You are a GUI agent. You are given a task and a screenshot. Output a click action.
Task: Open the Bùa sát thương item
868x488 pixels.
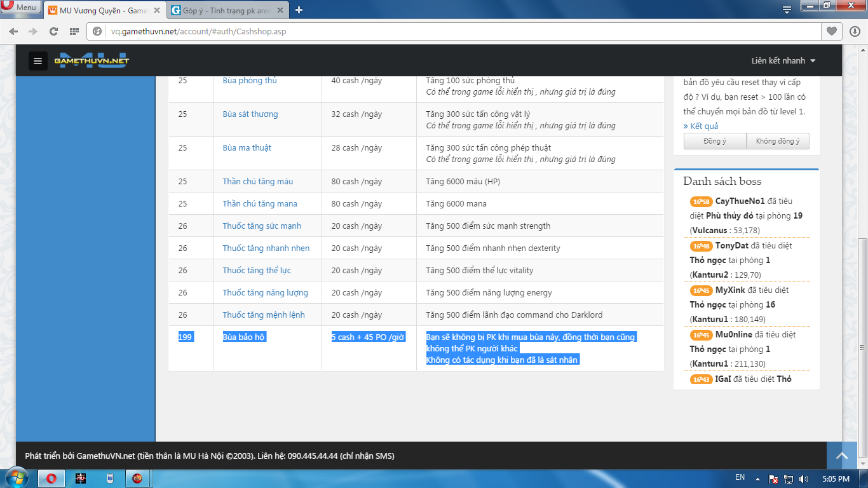click(250, 114)
